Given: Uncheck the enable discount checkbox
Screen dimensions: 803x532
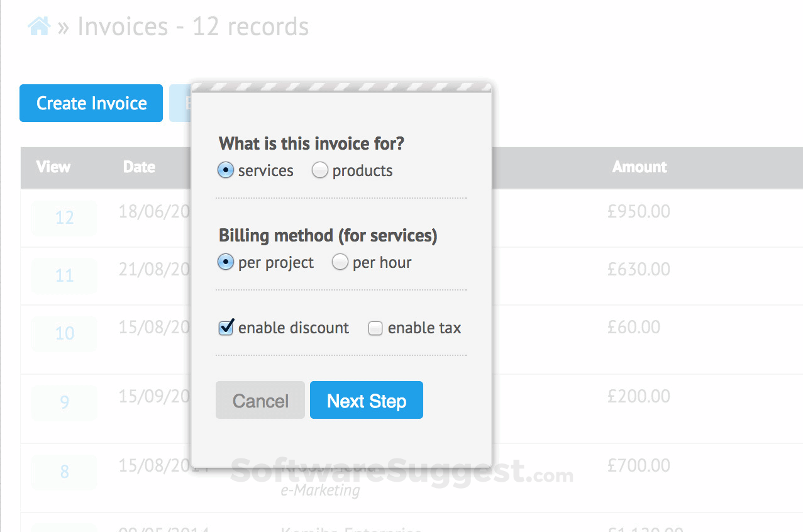Looking at the screenshot, I should click(x=226, y=328).
